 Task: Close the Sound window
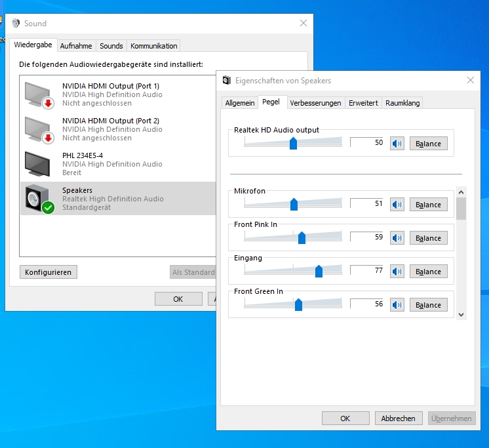(x=303, y=23)
